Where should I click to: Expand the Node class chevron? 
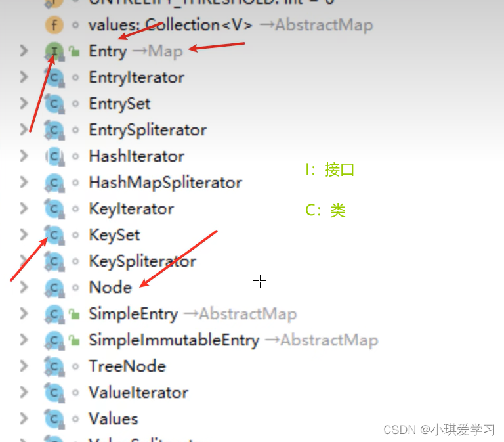[x=24, y=287]
